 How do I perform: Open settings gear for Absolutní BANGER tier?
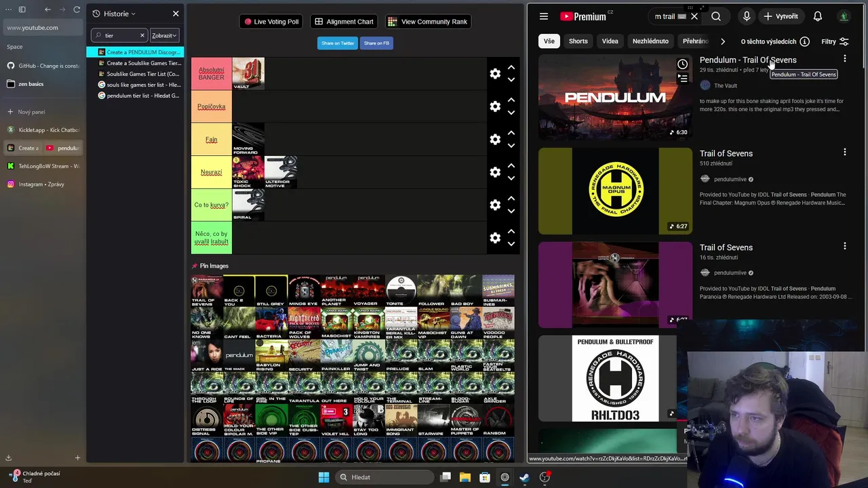(495, 73)
